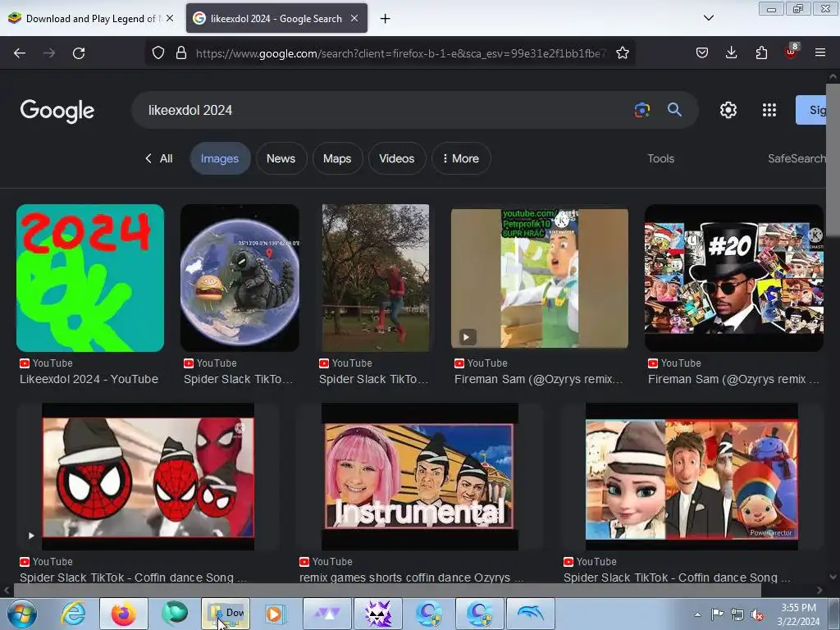Open the Dow taskbar window button

pyautogui.click(x=226, y=614)
